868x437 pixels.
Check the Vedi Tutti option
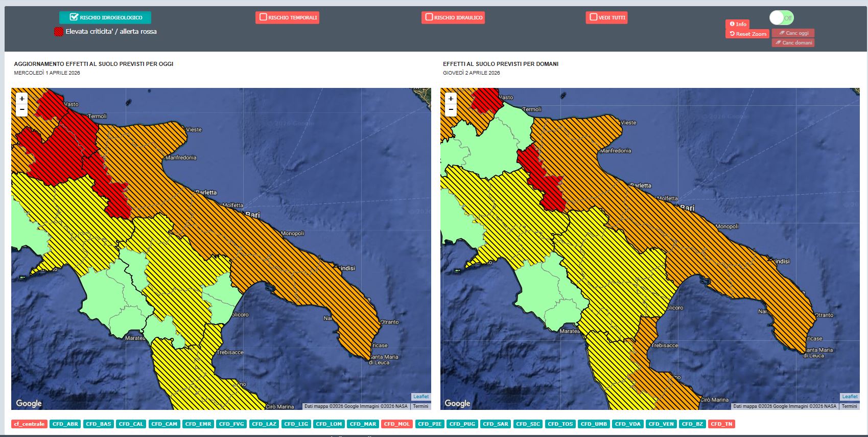[x=593, y=17]
